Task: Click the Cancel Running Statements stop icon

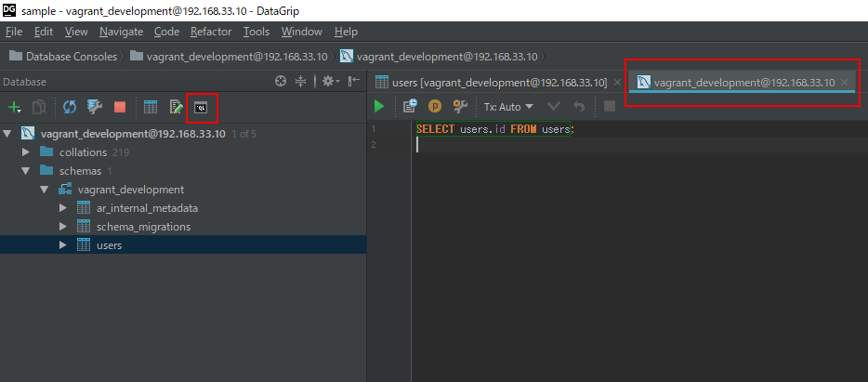Action: [x=610, y=106]
